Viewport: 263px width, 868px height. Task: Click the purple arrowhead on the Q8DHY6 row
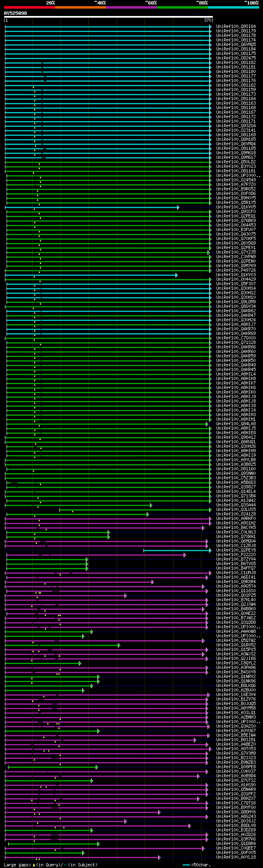click(159, 812)
